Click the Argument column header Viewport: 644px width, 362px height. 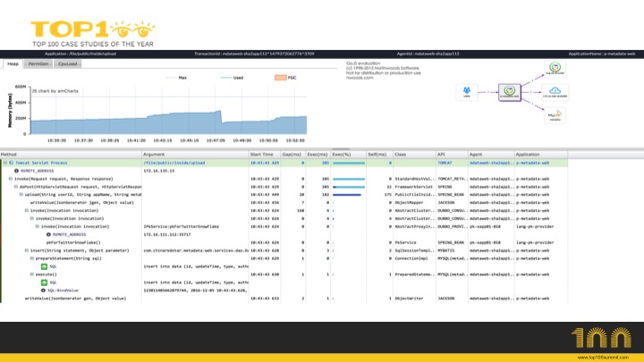click(195, 155)
